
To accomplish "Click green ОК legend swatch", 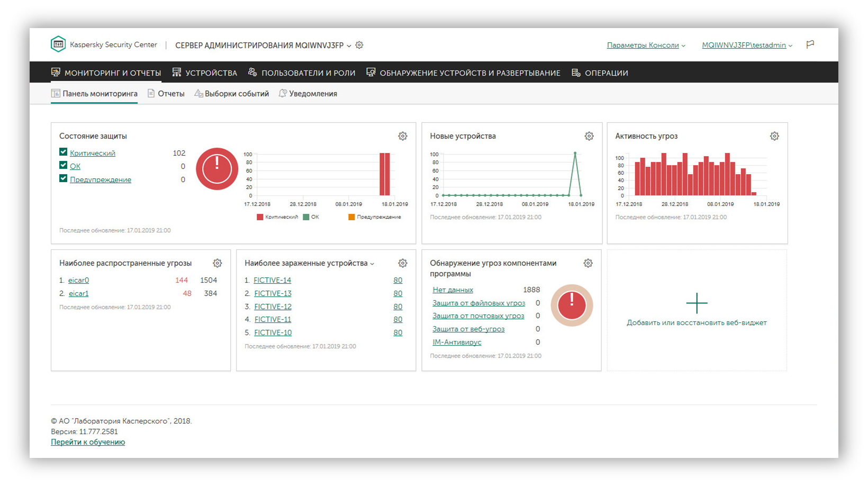I will (306, 217).
